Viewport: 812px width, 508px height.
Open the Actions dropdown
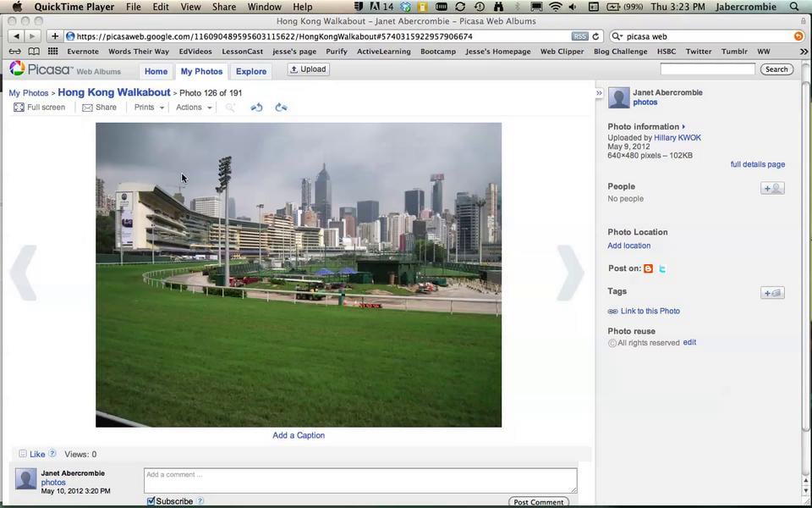194,108
